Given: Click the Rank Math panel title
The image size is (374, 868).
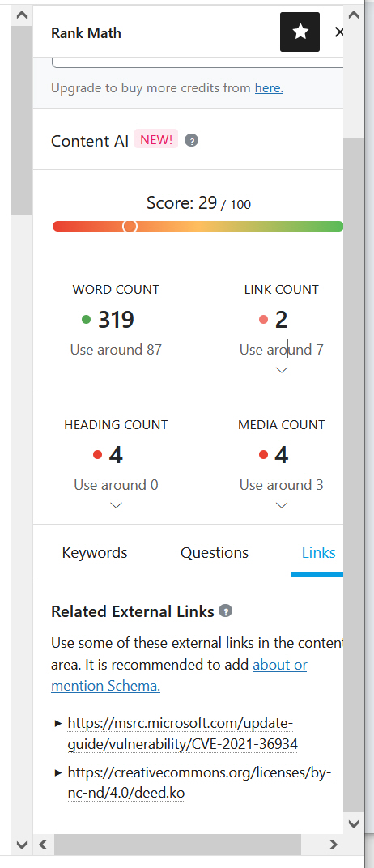Looking at the screenshot, I should [86, 32].
